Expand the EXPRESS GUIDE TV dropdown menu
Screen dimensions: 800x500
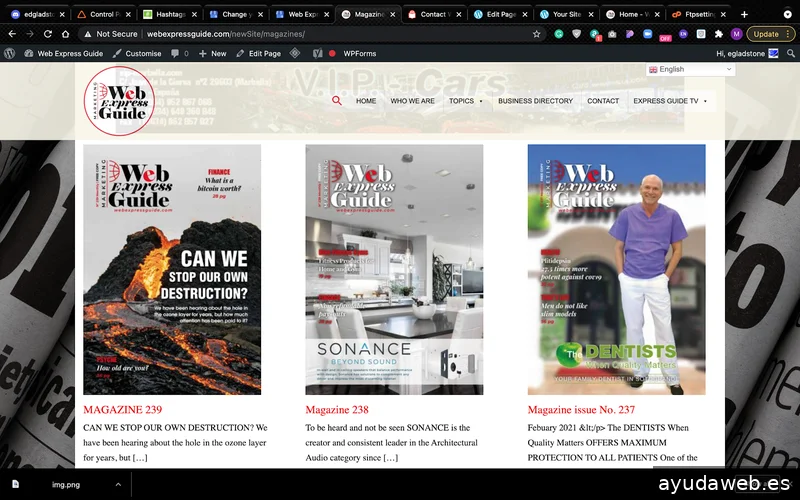pyautogui.click(x=670, y=101)
